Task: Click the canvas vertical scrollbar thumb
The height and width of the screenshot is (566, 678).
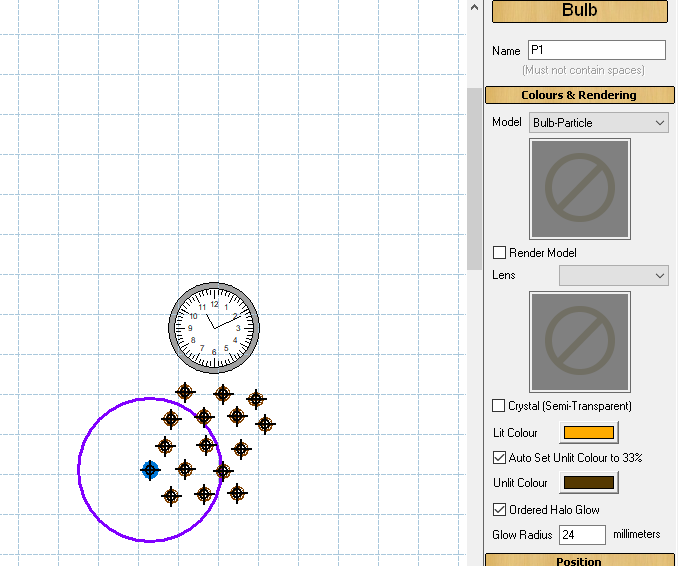Action: point(474,179)
